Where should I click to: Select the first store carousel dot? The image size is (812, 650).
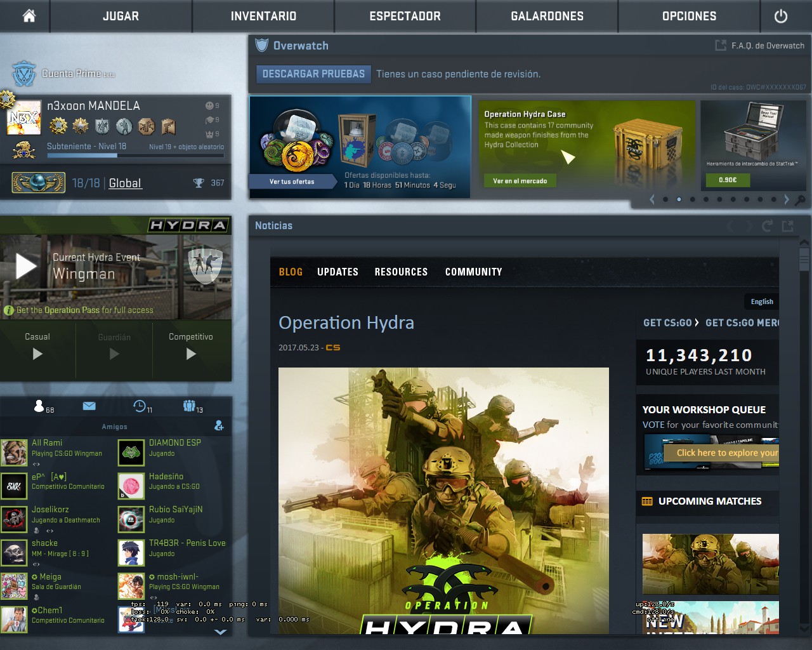pos(665,199)
